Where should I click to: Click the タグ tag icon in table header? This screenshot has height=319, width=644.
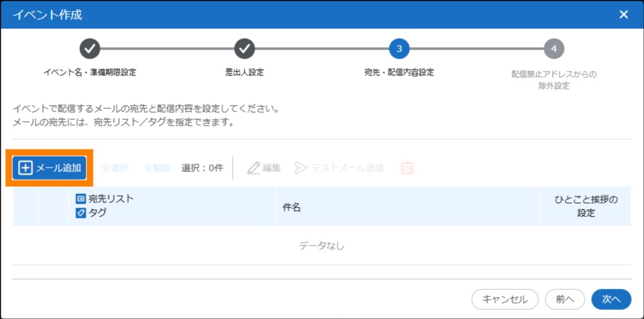[x=81, y=213]
